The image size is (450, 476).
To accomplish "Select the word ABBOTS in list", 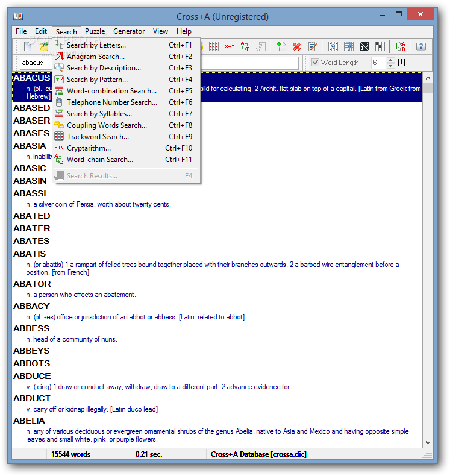I will (31, 363).
